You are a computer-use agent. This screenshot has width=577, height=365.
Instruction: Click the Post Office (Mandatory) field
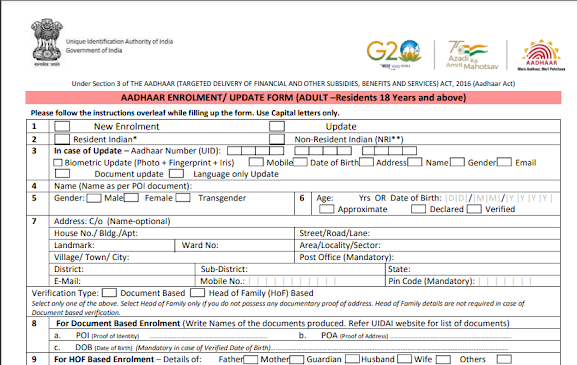click(428, 257)
